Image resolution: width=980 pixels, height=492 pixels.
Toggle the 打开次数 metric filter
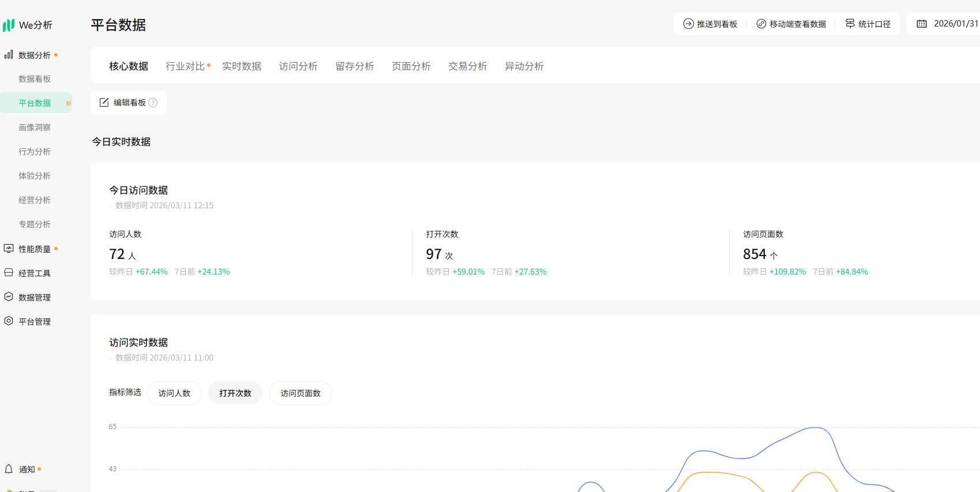[235, 393]
